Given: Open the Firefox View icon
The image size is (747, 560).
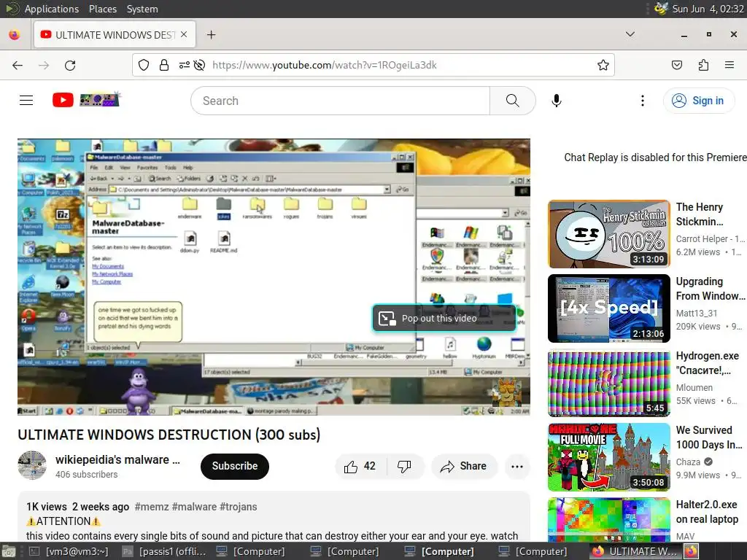Looking at the screenshot, I should pyautogui.click(x=15, y=35).
